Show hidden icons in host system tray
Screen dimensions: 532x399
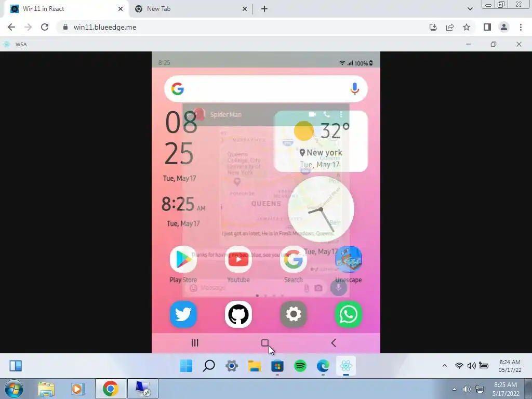454,389
